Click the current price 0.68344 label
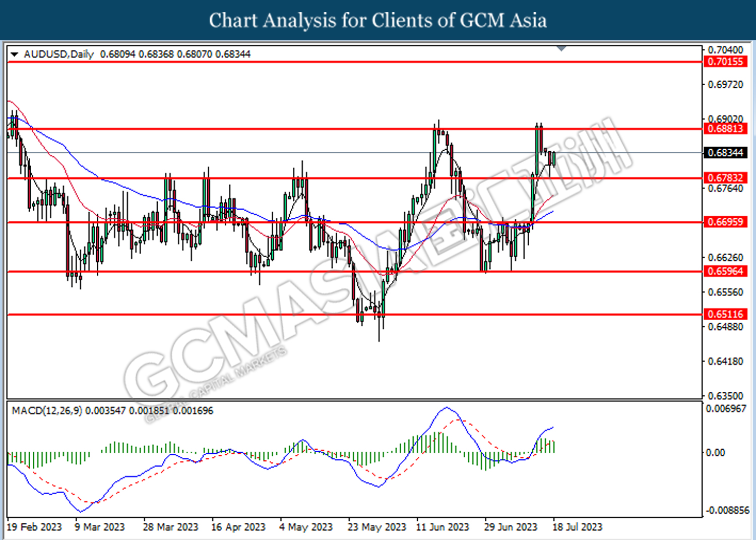The width and height of the screenshot is (756, 540). pyautogui.click(x=725, y=153)
